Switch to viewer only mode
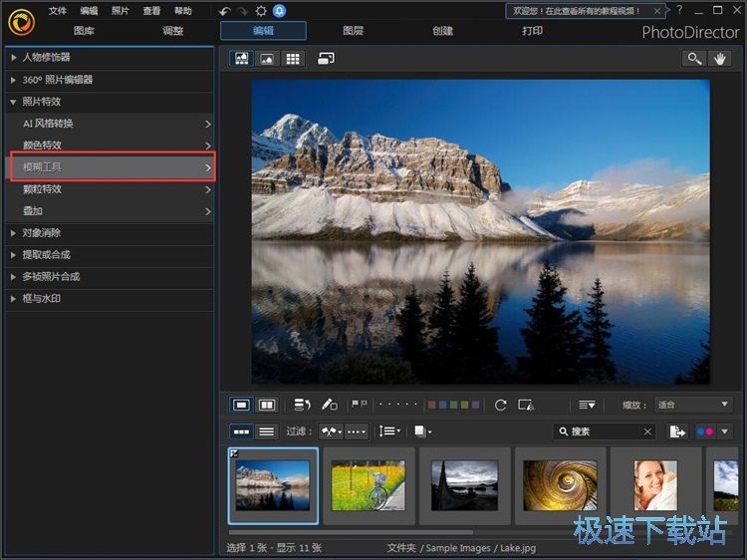Image resolution: width=747 pixels, height=560 pixels. coord(267,59)
